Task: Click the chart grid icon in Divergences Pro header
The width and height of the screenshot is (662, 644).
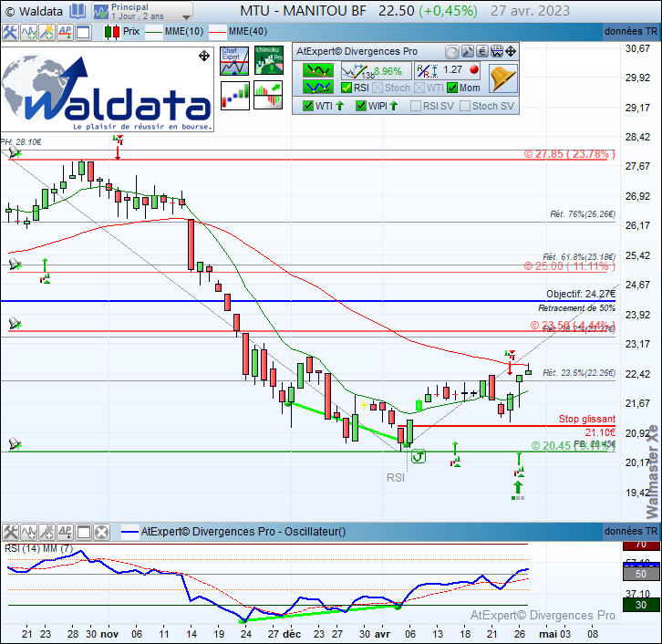Action: [497, 51]
